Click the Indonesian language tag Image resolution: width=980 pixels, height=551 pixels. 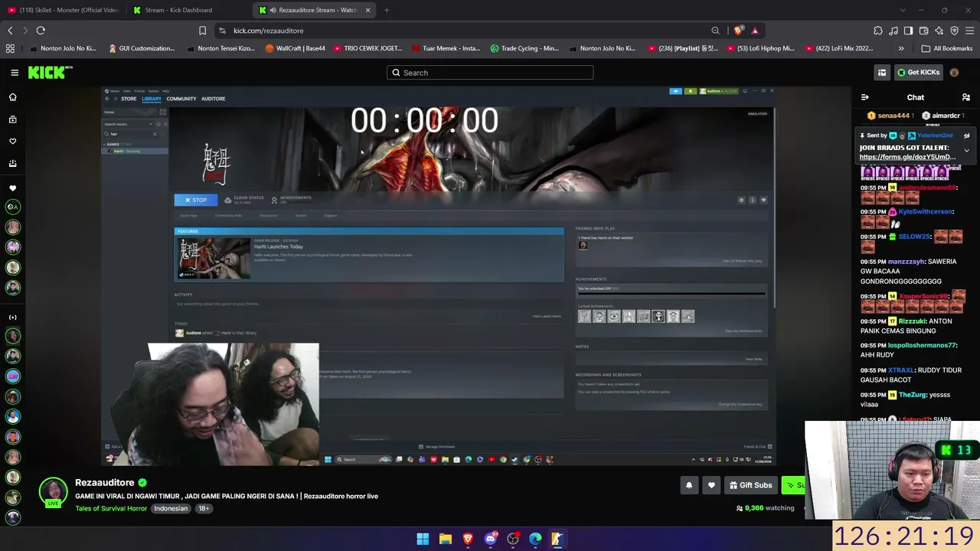tap(171, 508)
